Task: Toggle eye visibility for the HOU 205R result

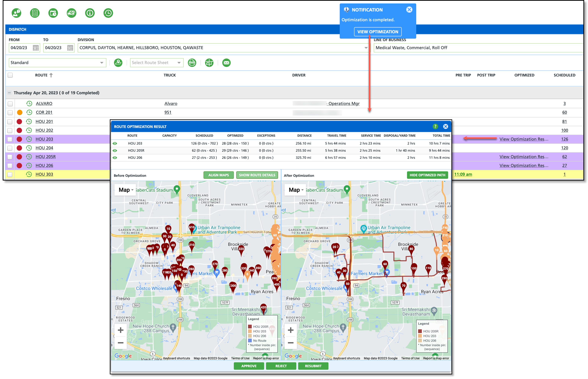Action: pyautogui.click(x=115, y=151)
